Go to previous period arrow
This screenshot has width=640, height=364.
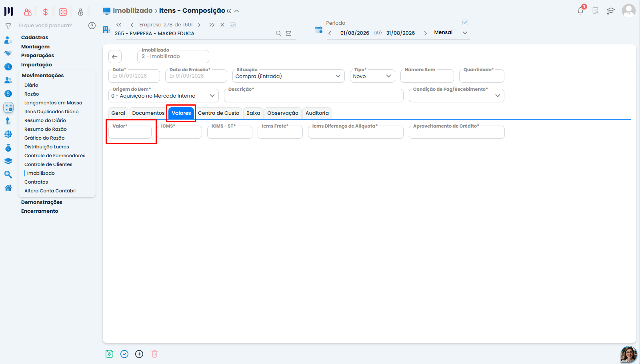coord(330,33)
